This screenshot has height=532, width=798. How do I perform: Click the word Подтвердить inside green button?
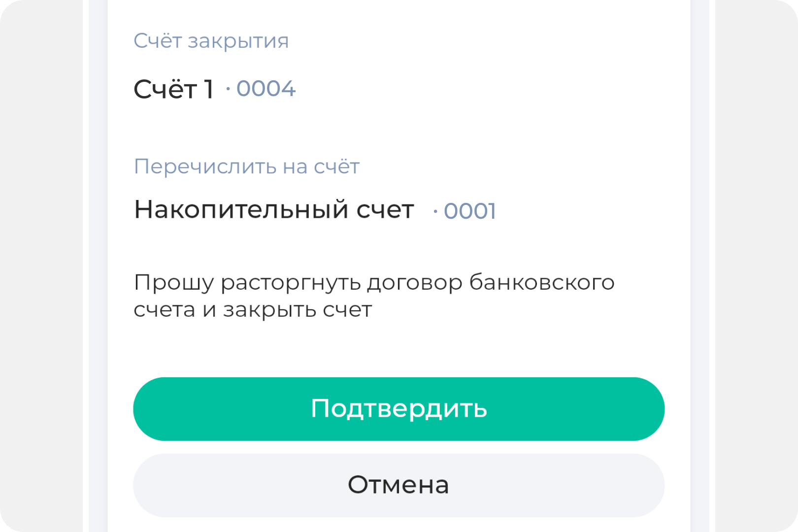pyautogui.click(x=399, y=409)
